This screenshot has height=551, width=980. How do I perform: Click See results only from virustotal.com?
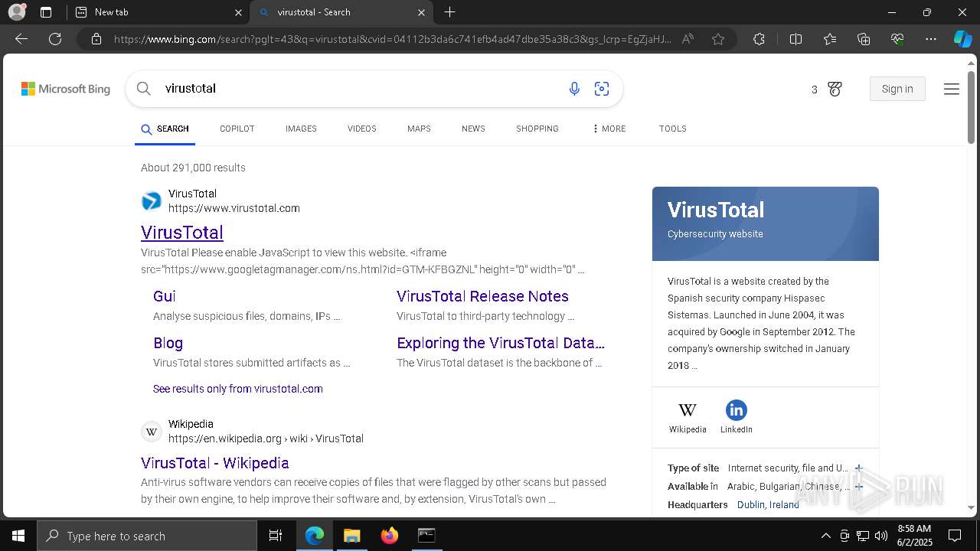[238, 389]
